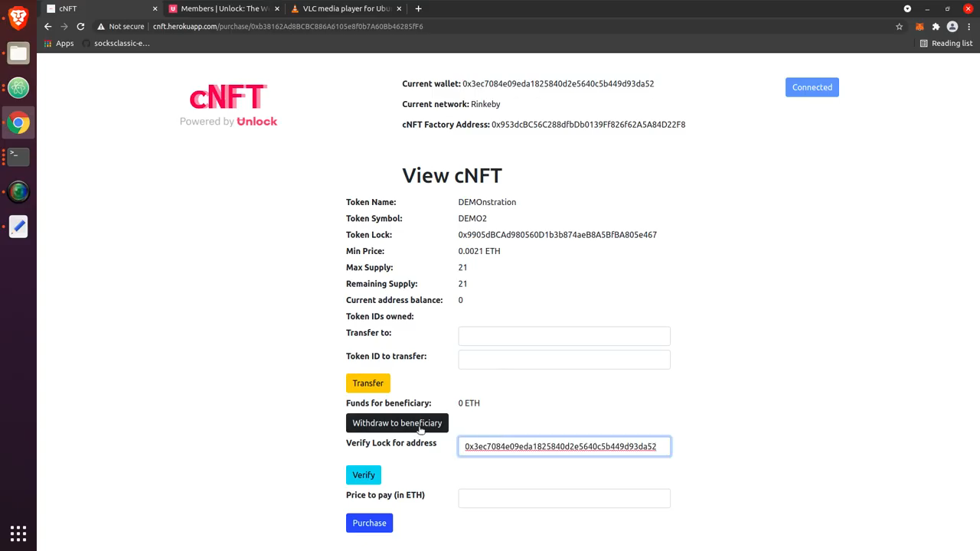Open the Reading list
Image resolution: width=980 pixels, height=551 pixels.
point(946,44)
